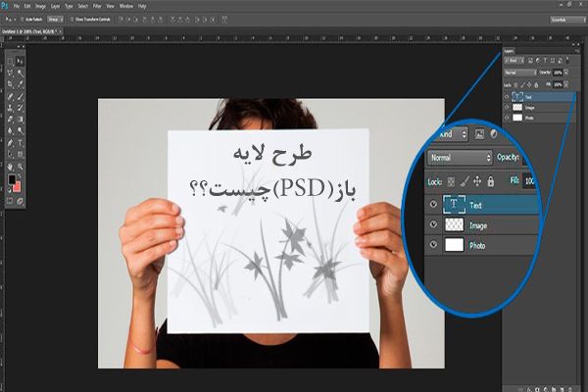Open the Essentials workspace dropdown
Image resolution: width=588 pixels, height=392 pixels.
point(566,20)
